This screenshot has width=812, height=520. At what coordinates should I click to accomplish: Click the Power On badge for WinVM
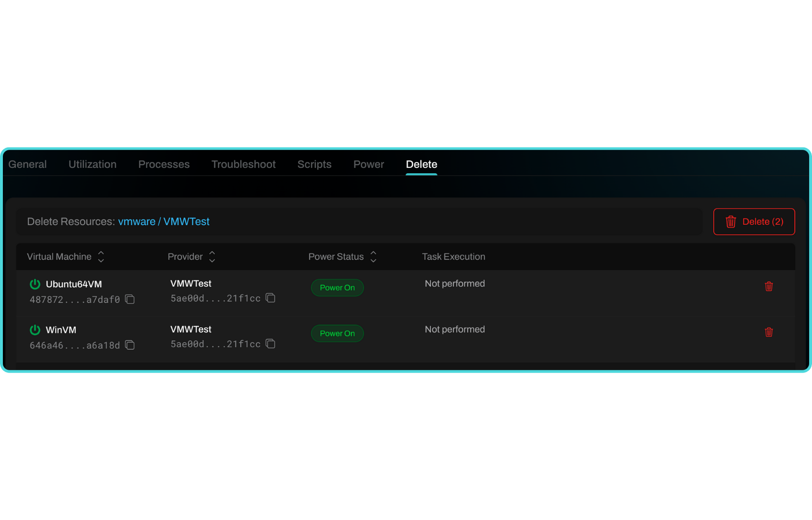[337, 333]
